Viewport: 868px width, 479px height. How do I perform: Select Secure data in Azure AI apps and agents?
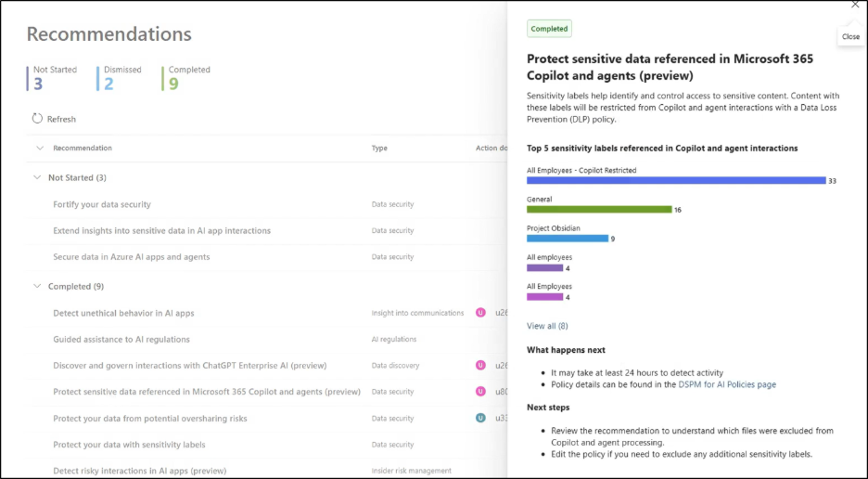click(x=132, y=257)
